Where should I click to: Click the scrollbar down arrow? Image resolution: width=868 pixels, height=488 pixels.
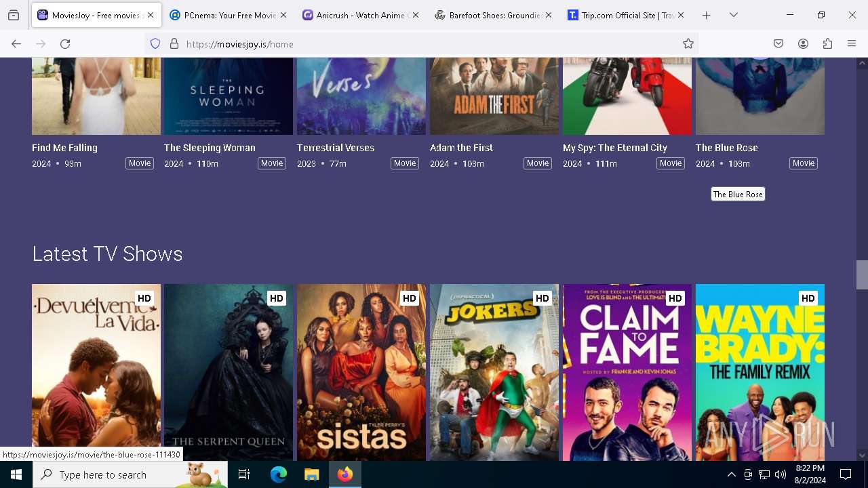tap(862, 455)
